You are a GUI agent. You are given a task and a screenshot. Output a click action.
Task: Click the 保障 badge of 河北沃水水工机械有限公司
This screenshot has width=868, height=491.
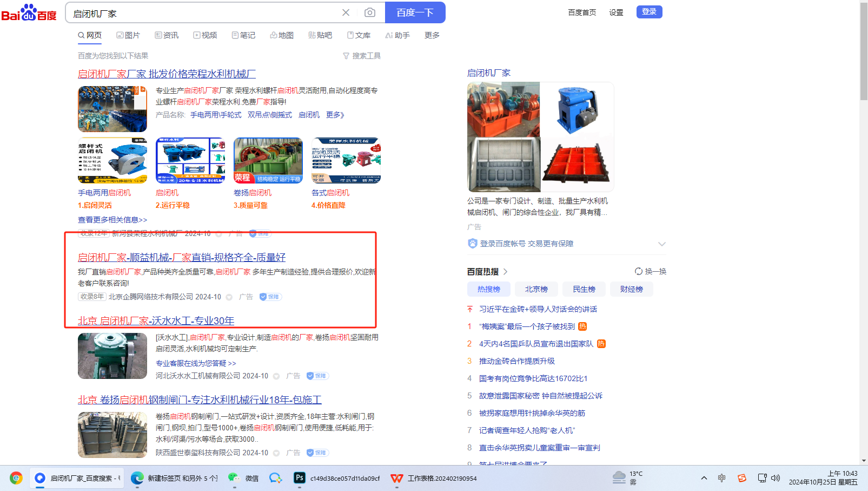point(317,376)
